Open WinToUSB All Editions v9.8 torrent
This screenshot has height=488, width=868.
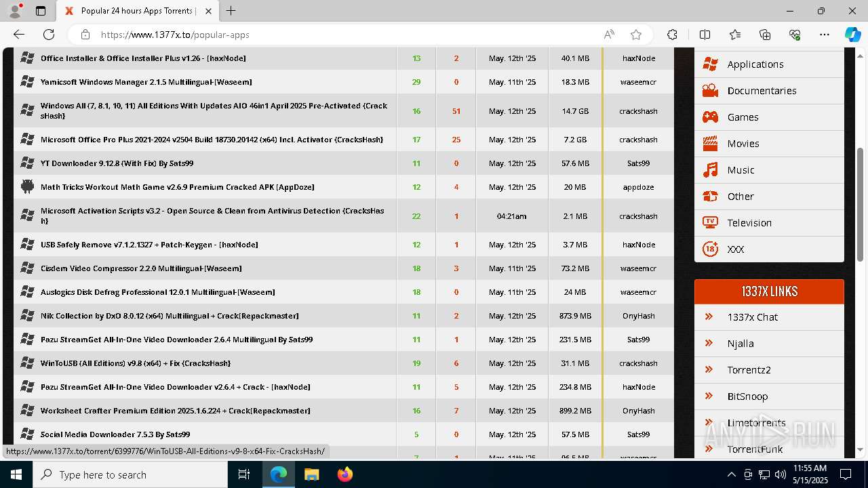pyautogui.click(x=136, y=363)
